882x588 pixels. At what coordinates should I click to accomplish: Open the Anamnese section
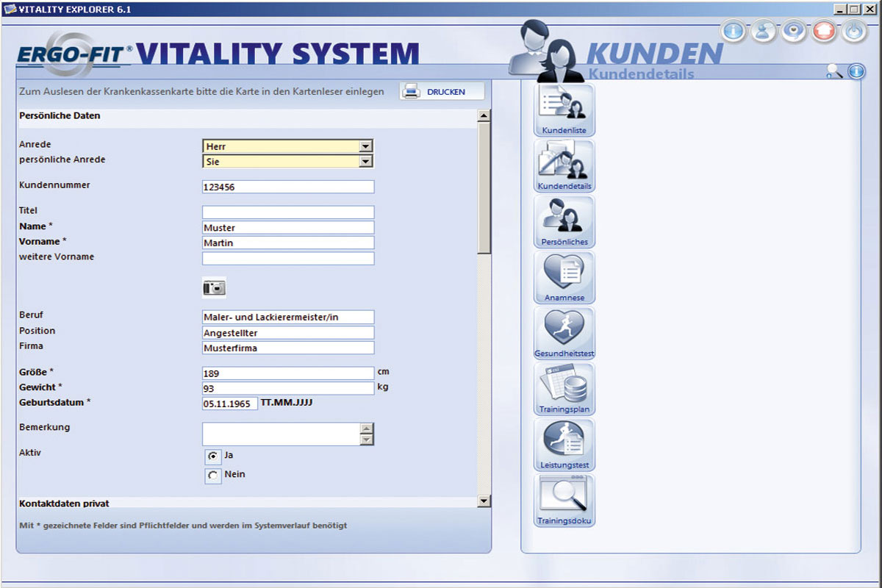564,278
